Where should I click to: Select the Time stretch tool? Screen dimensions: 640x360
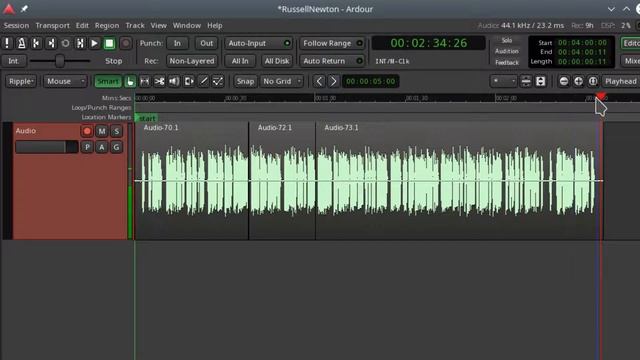click(189, 81)
